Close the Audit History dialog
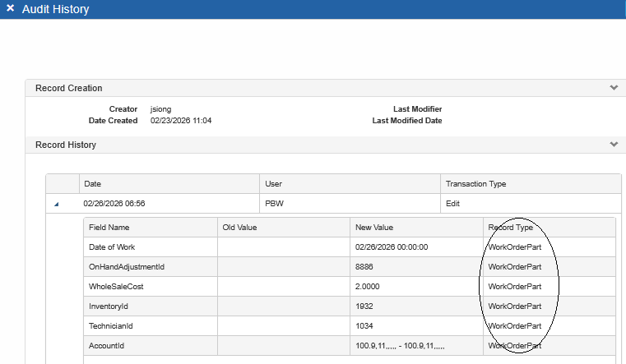Viewport: 626px width, 364px height. point(10,9)
